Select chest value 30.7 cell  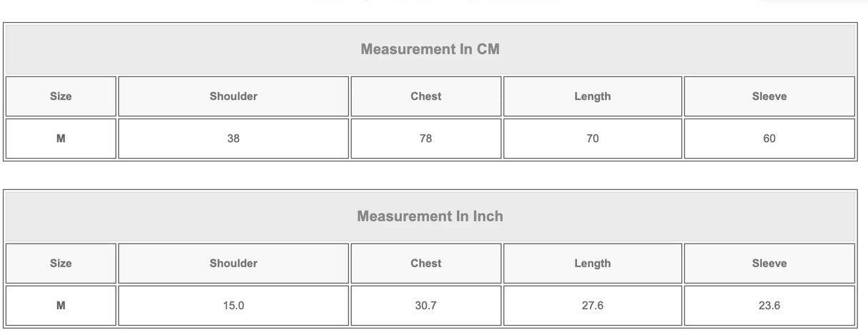click(425, 306)
